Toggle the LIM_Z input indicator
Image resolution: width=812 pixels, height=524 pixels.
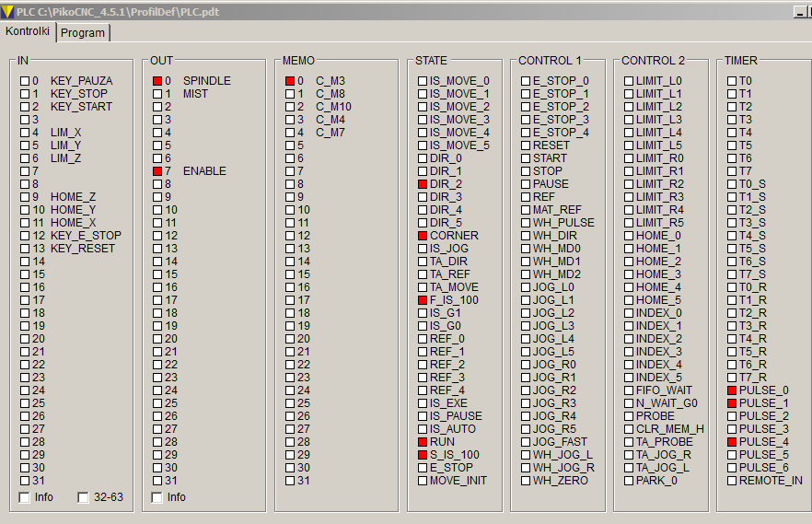(x=25, y=158)
